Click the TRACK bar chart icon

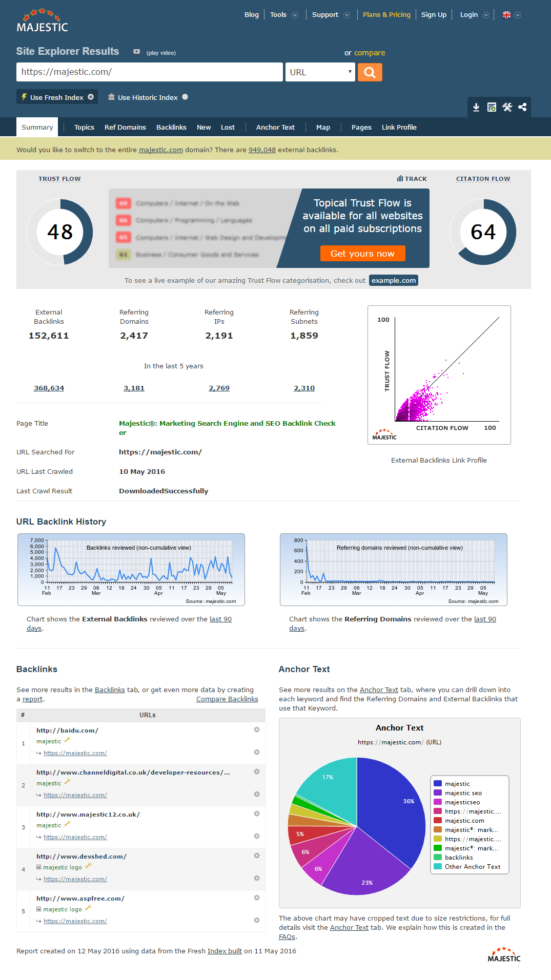pyautogui.click(x=400, y=179)
